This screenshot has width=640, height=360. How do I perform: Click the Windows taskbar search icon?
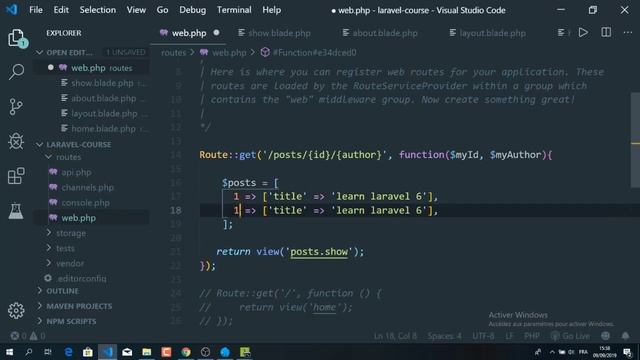(x=29, y=352)
